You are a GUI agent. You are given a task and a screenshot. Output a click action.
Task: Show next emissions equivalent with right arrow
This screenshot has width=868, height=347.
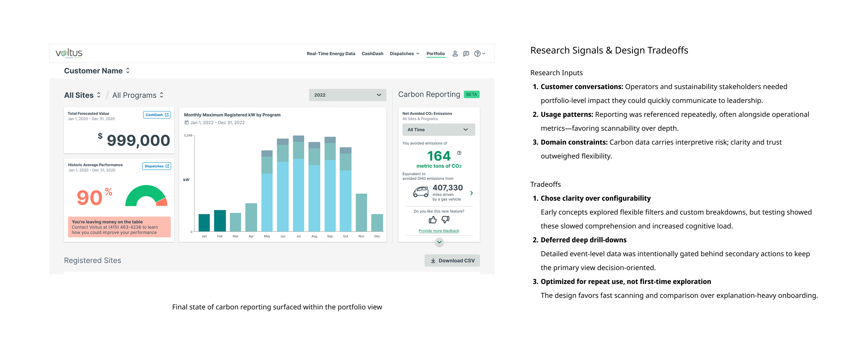(x=471, y=193)
